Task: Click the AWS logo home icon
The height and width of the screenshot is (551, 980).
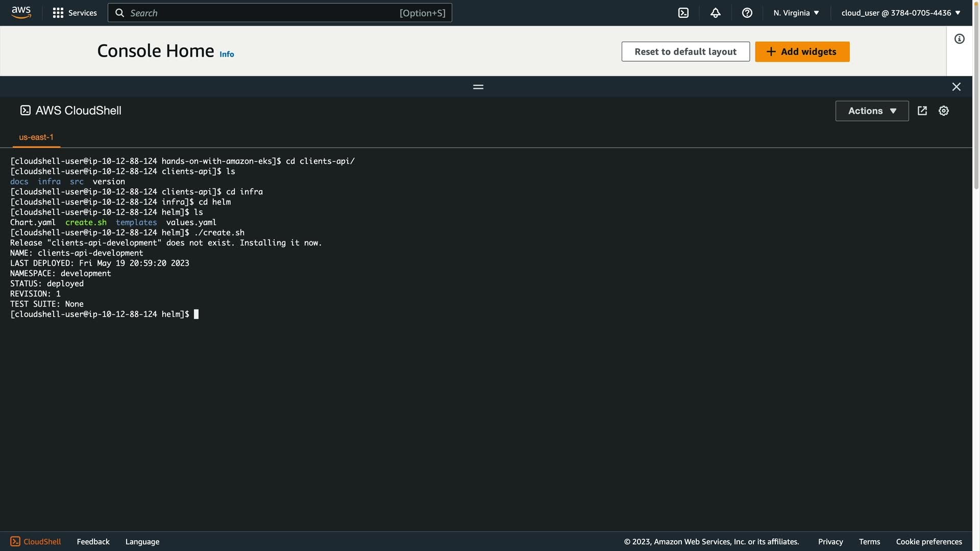Action: pos(21,12)
